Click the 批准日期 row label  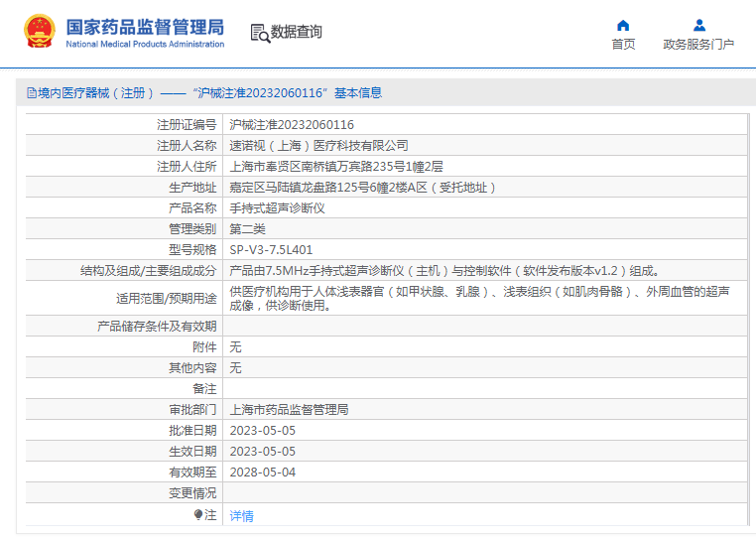(192, 431)
